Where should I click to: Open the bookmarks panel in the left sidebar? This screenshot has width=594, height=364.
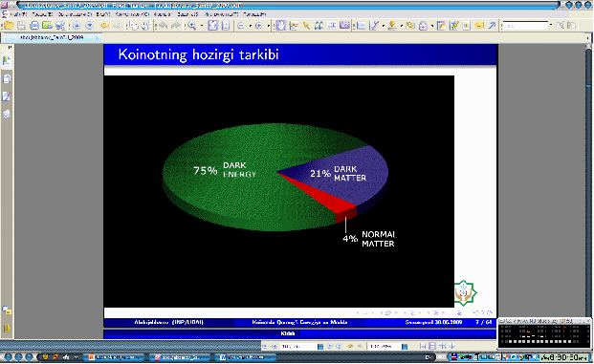pyautogui.click(x=7, y=61)
